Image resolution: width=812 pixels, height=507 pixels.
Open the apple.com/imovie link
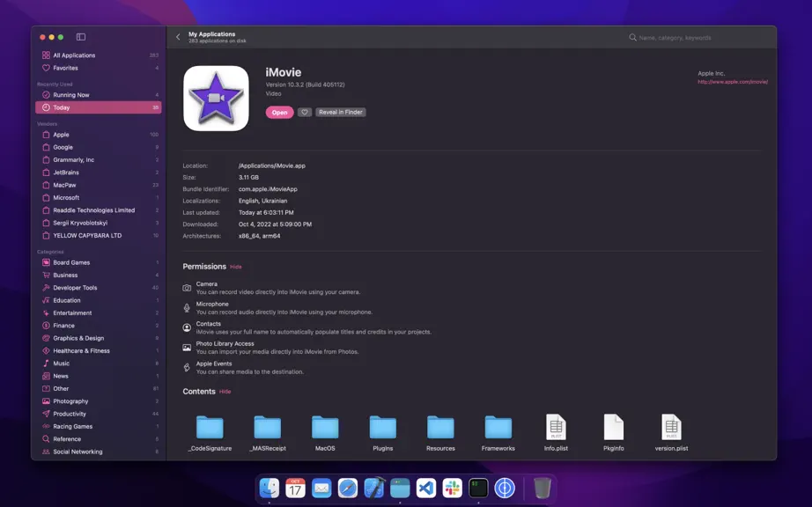click(732, 82)
